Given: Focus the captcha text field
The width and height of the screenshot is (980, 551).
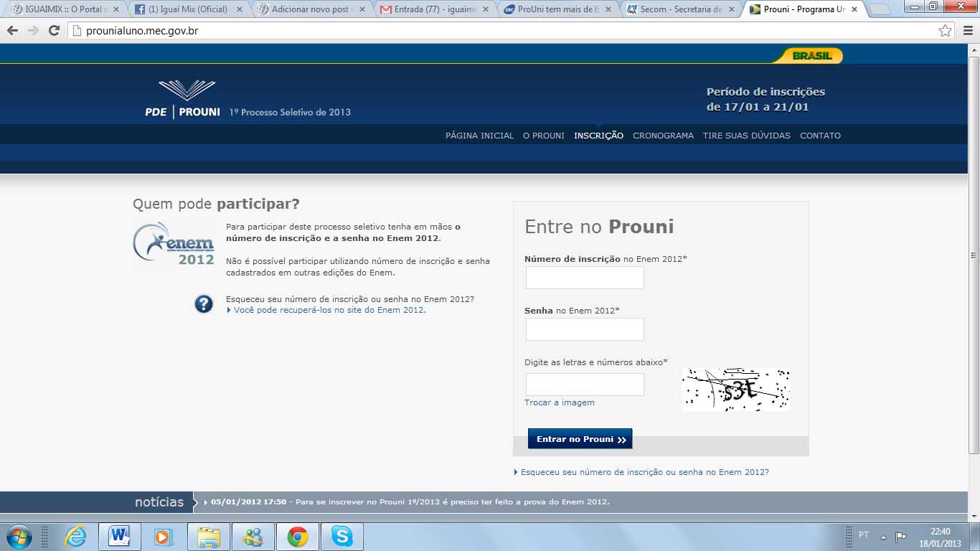Looking at the screenshot, I should [x=585, y=385].
